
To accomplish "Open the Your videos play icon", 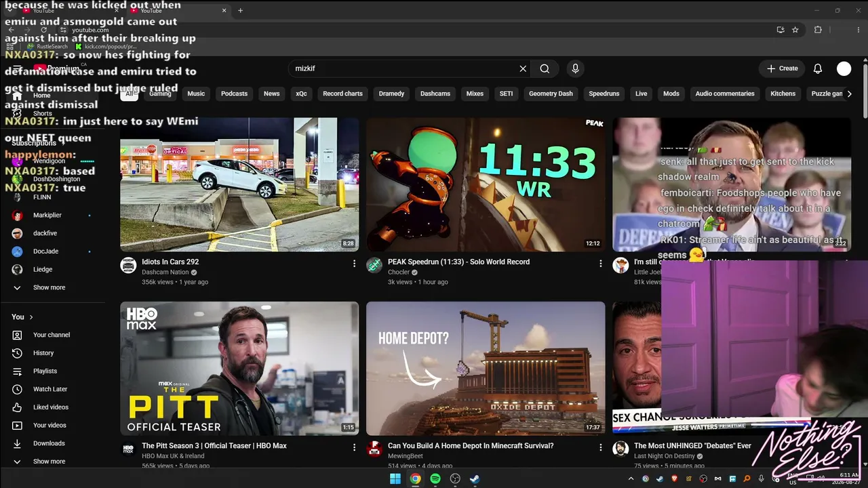I will click(18, 426).
